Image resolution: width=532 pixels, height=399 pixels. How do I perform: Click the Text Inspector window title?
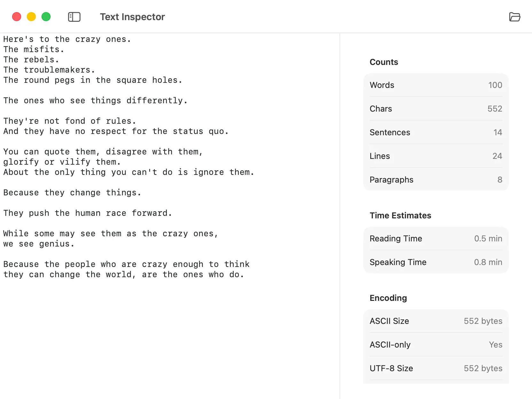pos(132,17)
